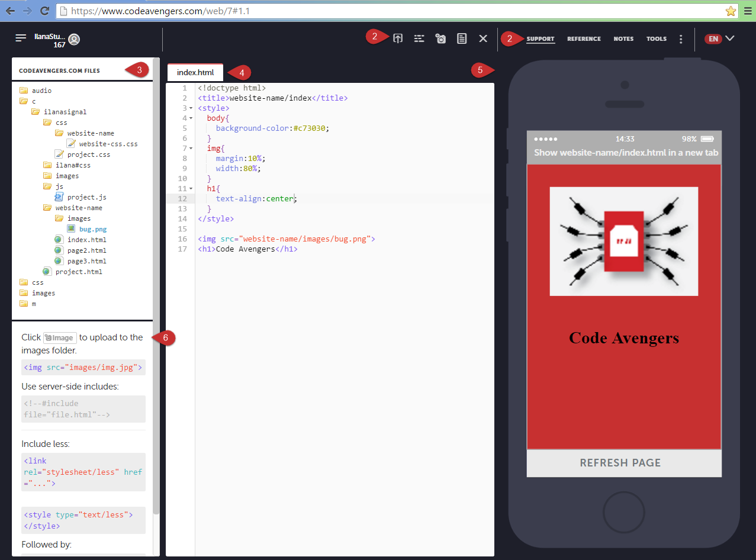Click the camera image upload icon
The width and height of the screenshot is (756, 560).
[440, 38]
